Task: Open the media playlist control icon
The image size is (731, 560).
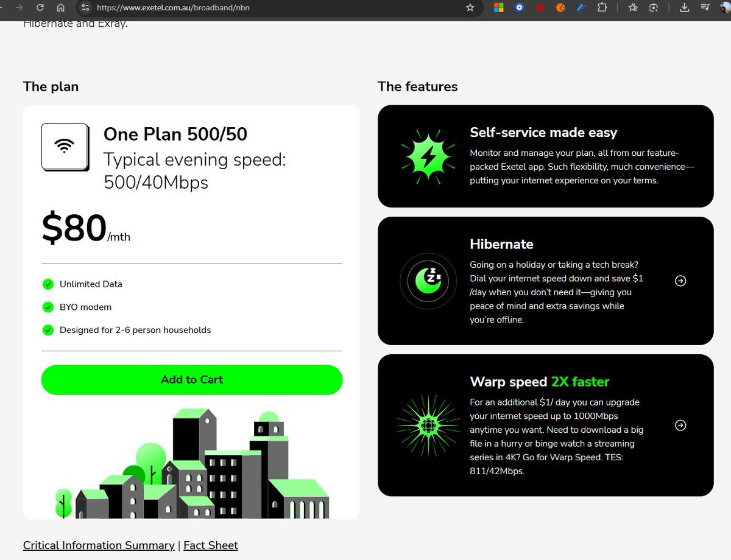Action: click(705, 8)
